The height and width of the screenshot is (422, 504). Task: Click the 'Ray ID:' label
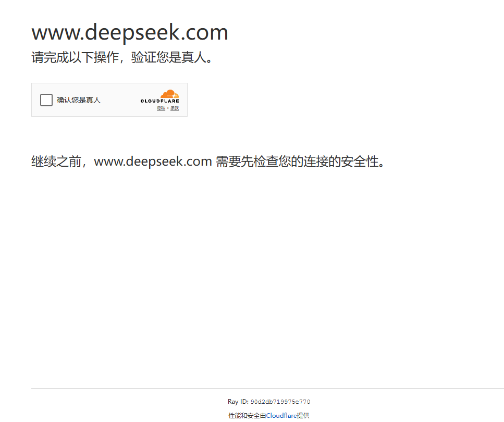[x=238, y=402]
